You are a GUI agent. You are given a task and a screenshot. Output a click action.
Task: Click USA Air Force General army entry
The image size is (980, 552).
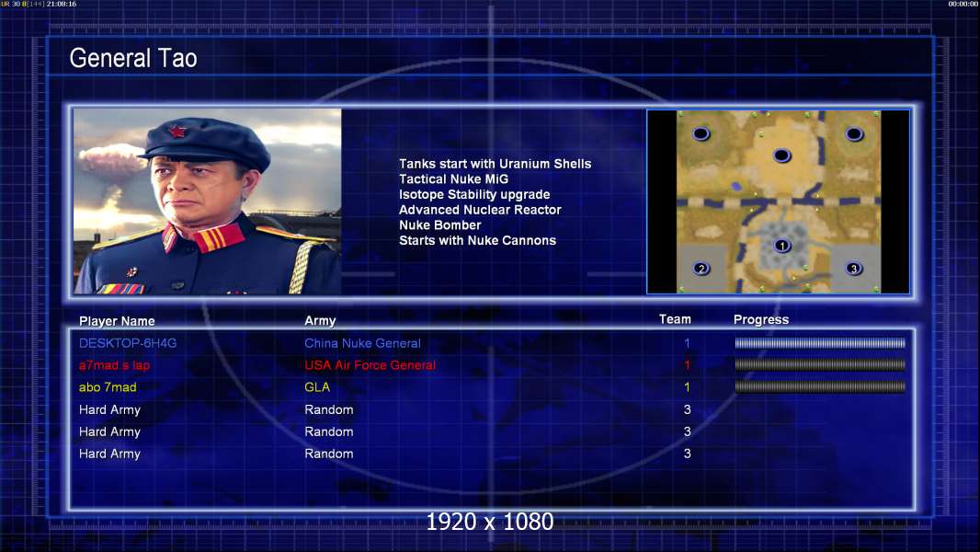click(370, 365)
